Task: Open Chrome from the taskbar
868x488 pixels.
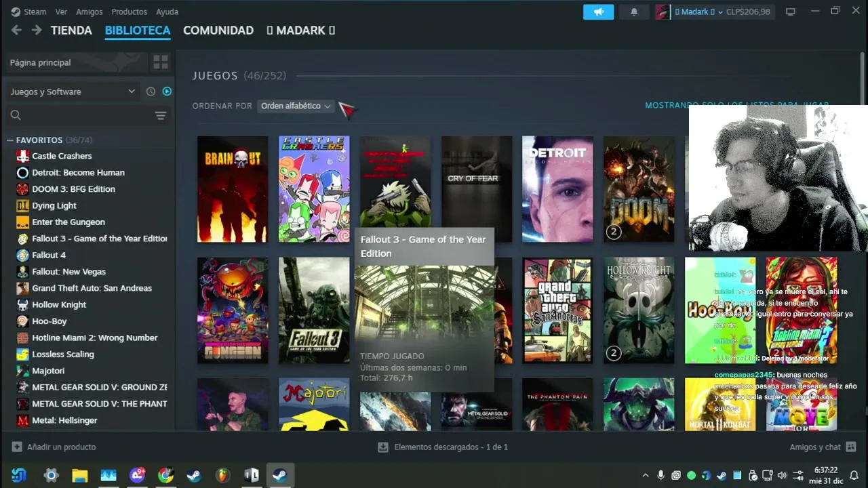Action: (x=165, y=475)
